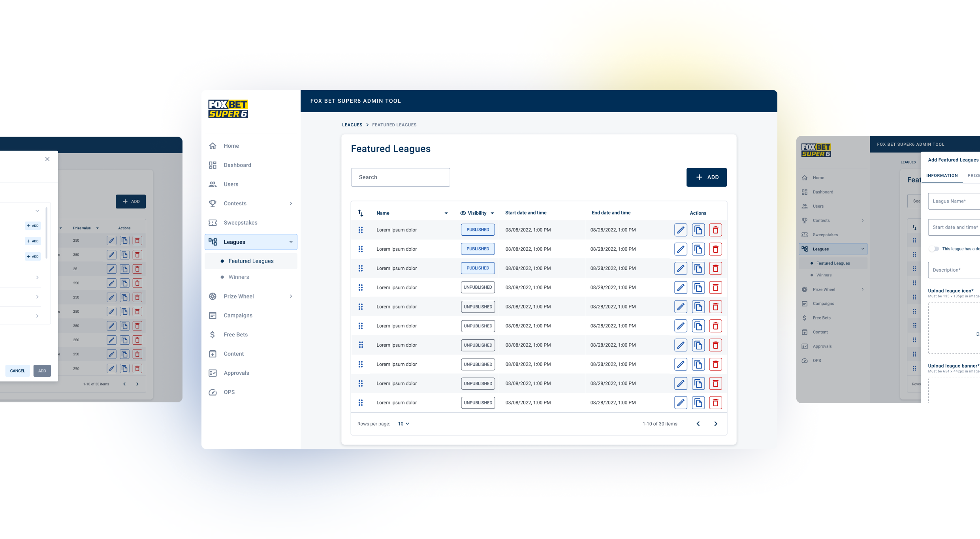In left window, go to previous table page

[x=124, y=384]
